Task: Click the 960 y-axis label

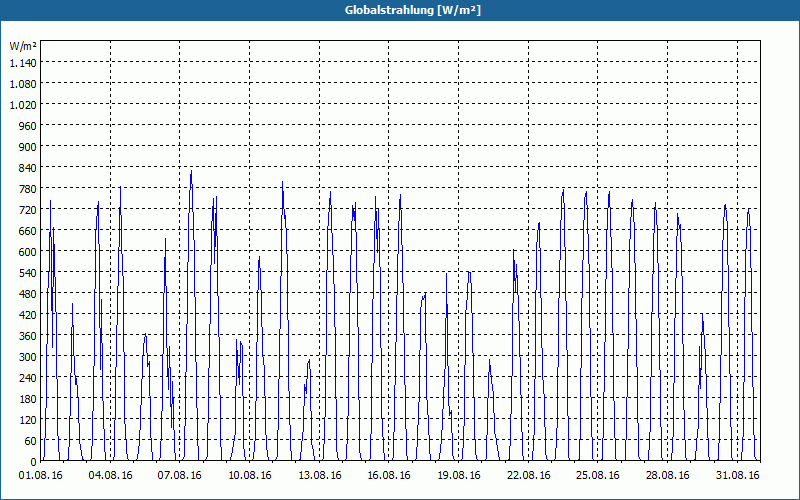Action: coord(28,126)
